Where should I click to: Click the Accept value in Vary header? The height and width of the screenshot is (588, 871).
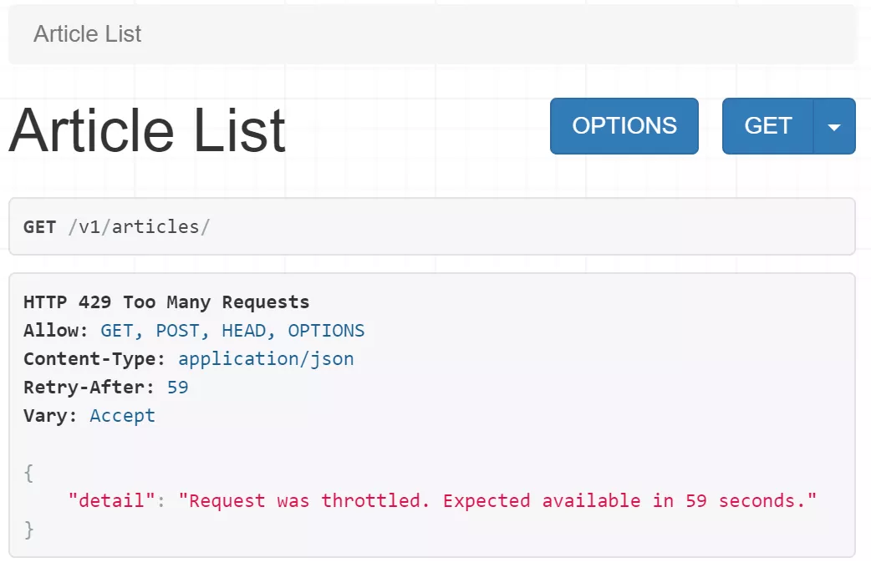click(122, 416)
